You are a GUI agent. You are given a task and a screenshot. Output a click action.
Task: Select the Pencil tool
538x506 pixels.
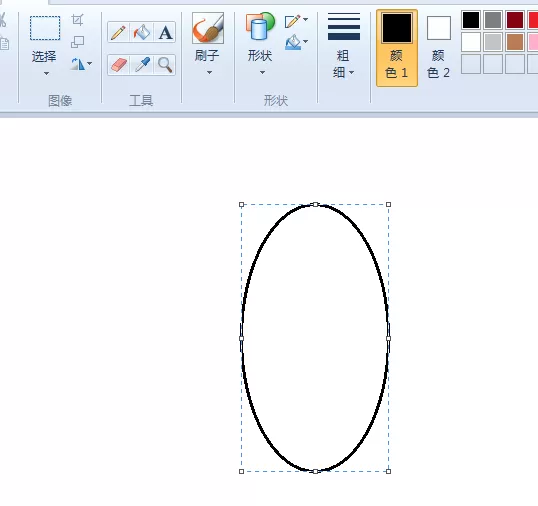tap(118, 33)
